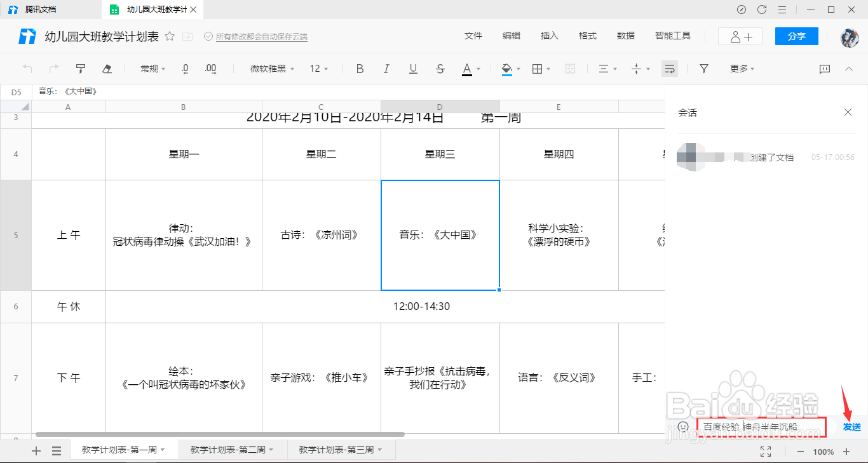
Task: Enter fullscreen mode icon
Action: (x=766, y=452)
